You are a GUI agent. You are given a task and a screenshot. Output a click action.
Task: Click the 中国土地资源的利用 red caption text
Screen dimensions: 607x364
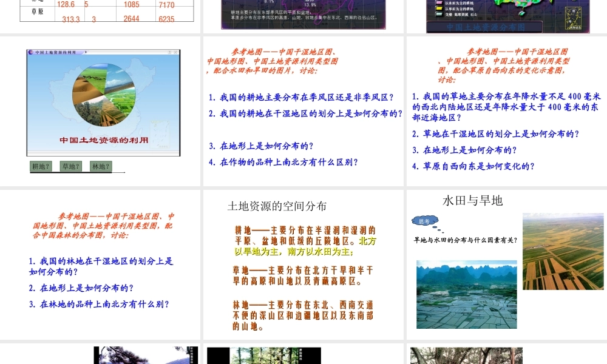(x=104, y=140)
